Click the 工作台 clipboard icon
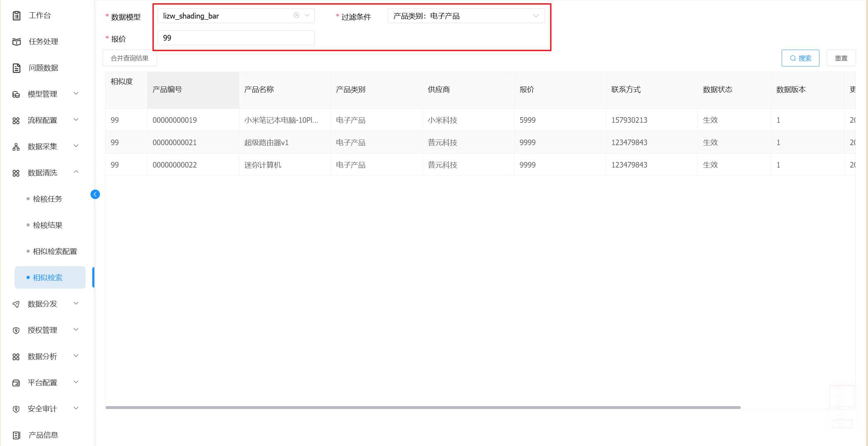The width and height of the screenshot is (868, 446). [x=16, y=15]
